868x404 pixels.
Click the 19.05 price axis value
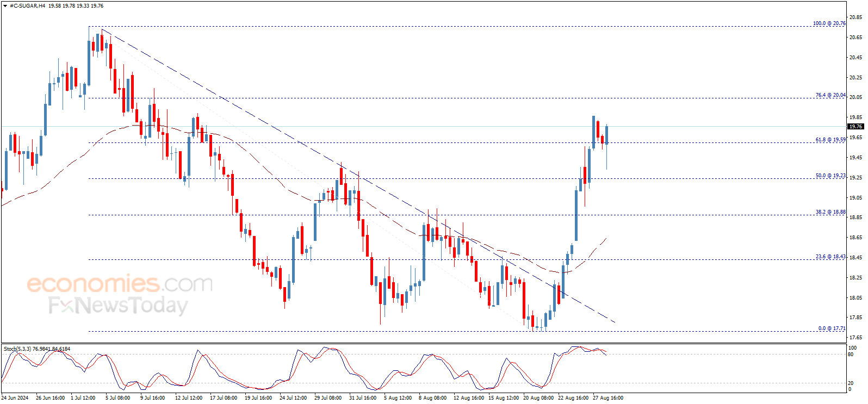tap(855, 198)
